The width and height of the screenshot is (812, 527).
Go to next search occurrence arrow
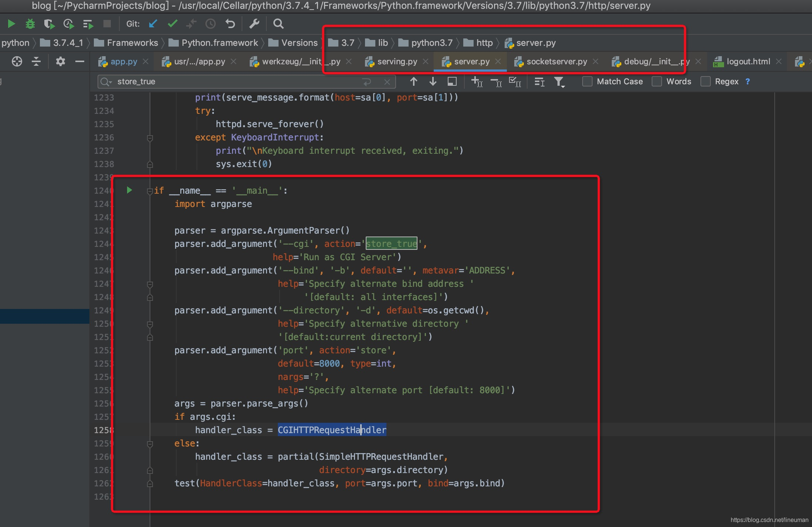pos(433,81)
